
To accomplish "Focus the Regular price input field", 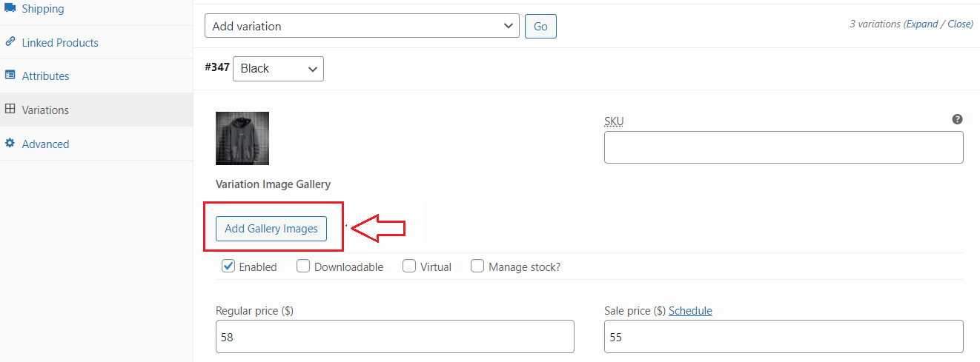I will [395, 337].
